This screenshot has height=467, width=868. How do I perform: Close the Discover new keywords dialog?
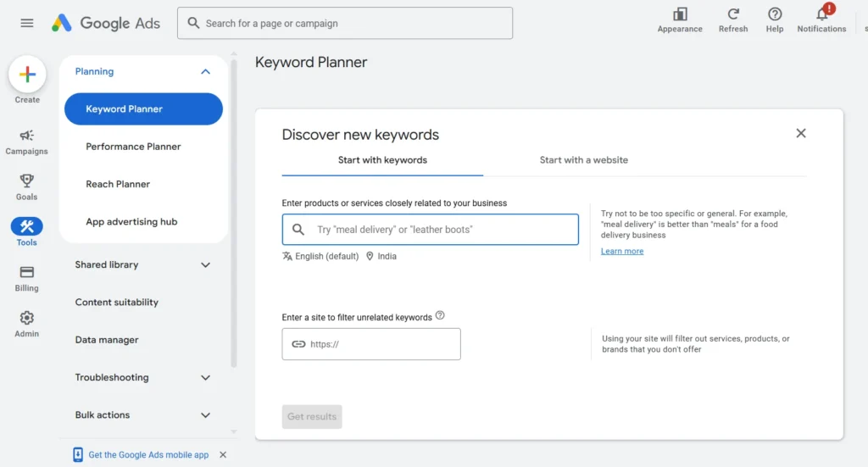click(800, 133)
